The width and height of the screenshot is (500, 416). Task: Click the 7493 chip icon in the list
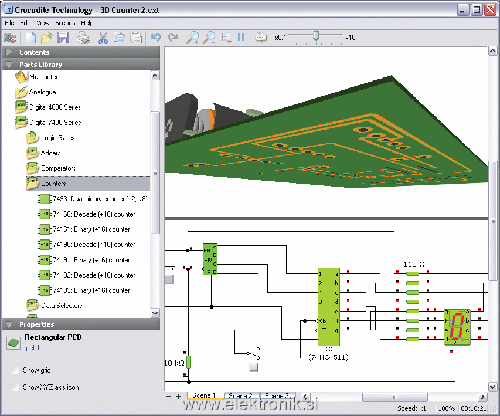(44, 199)
